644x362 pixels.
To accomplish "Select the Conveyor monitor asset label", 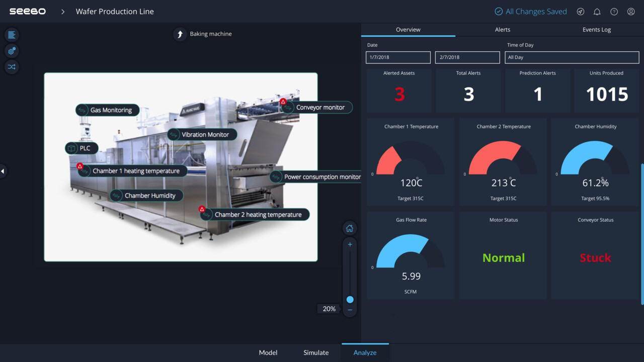I will 320,108.
